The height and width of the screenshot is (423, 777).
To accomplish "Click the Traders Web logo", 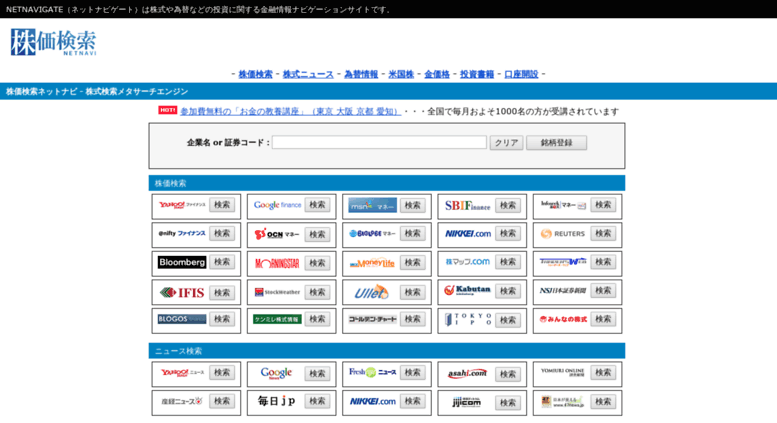I will coord(563,262).
